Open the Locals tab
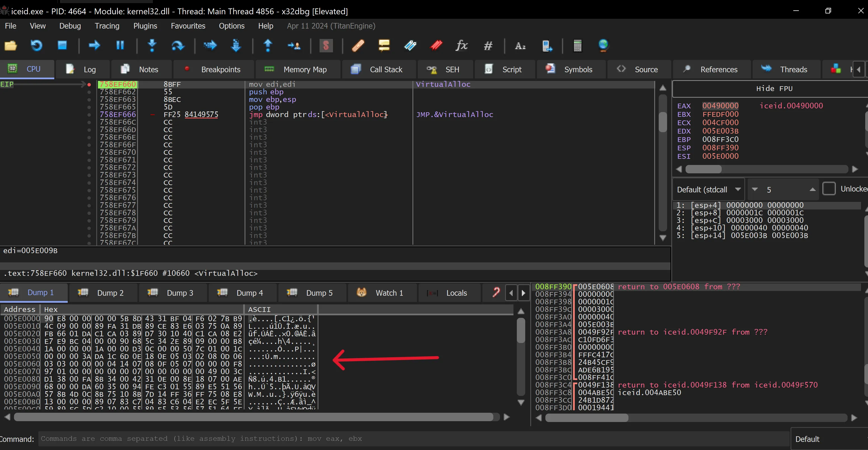Image resolution: width=868 pixels, height=450 pixels. click(449, 293)
